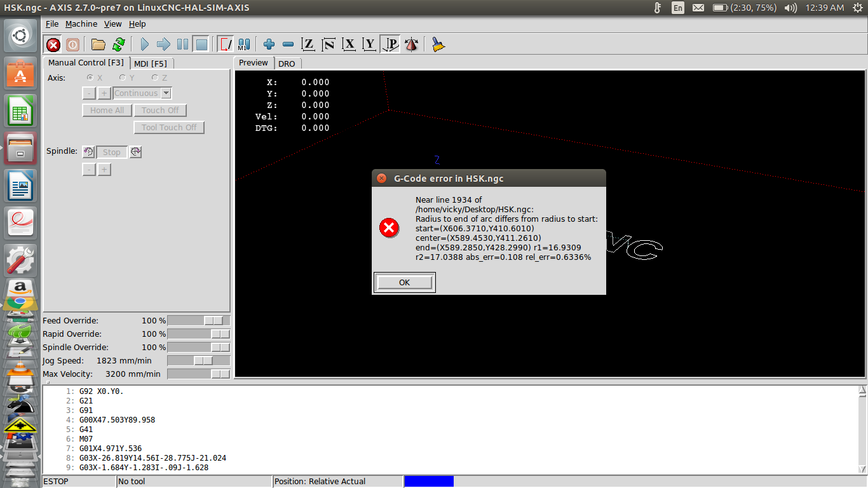
Task: Click the Tool Touch Off button
Action: 169,128
